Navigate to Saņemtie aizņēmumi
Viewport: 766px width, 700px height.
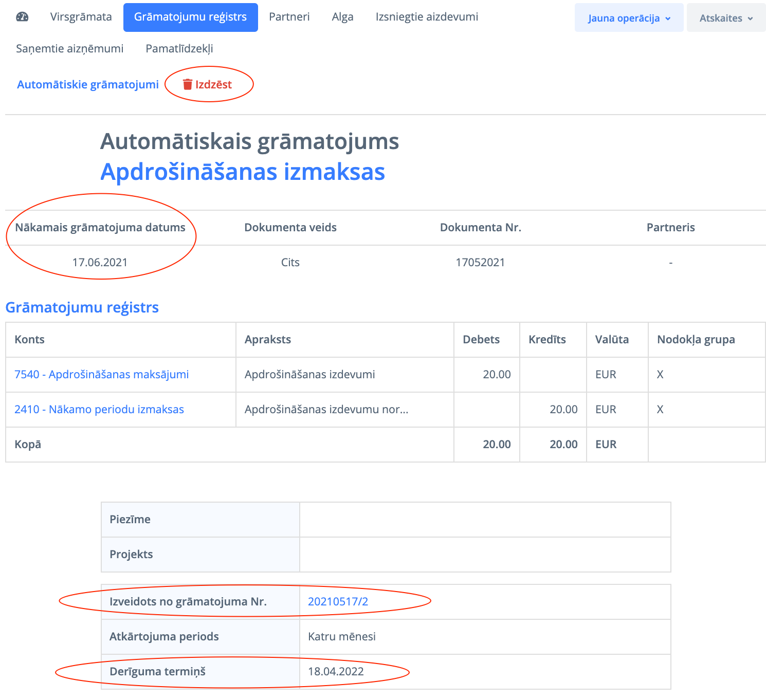(69, 49)
